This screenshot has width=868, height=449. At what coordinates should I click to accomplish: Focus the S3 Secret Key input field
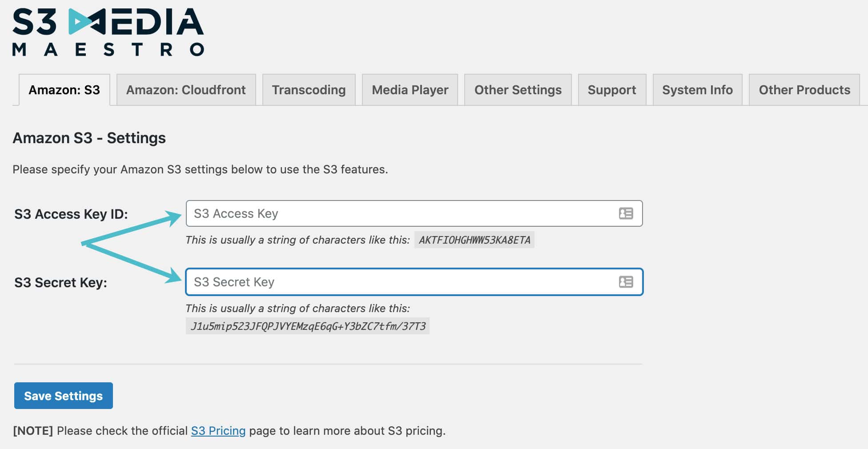(x=414, y=282)
